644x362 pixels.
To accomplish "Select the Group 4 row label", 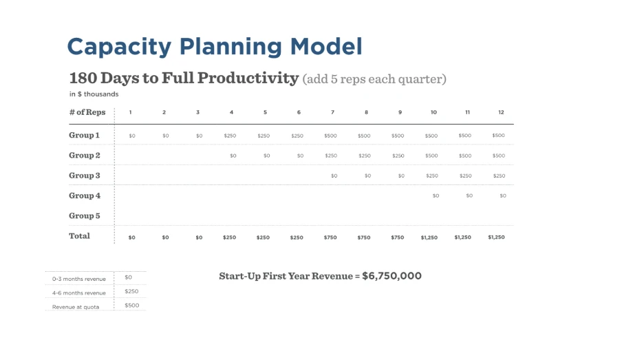I will click(x=84, y=195).
